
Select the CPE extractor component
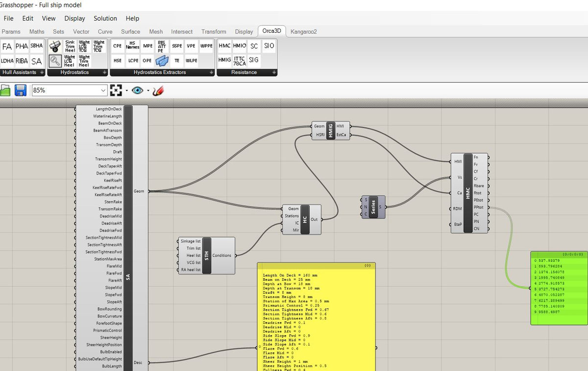pos(118,46)
